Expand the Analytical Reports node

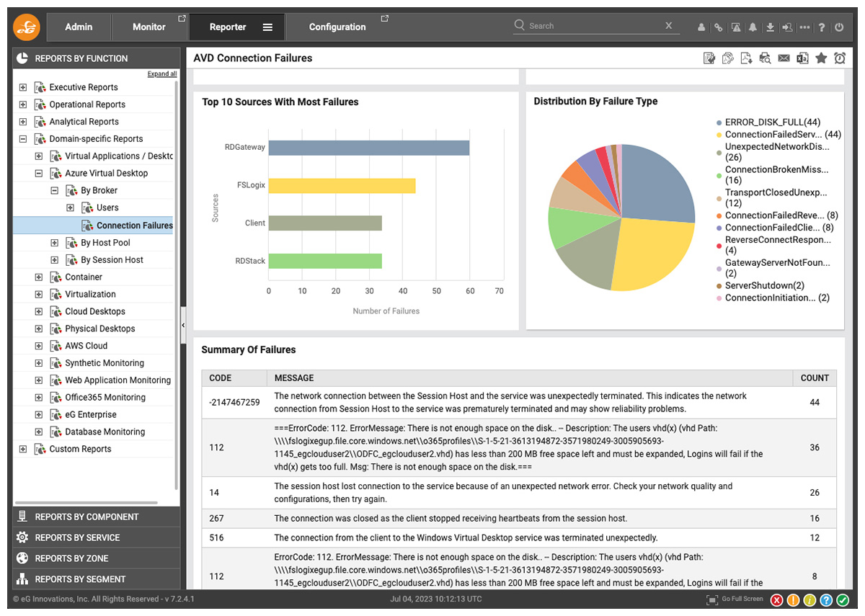click(23, 122)
